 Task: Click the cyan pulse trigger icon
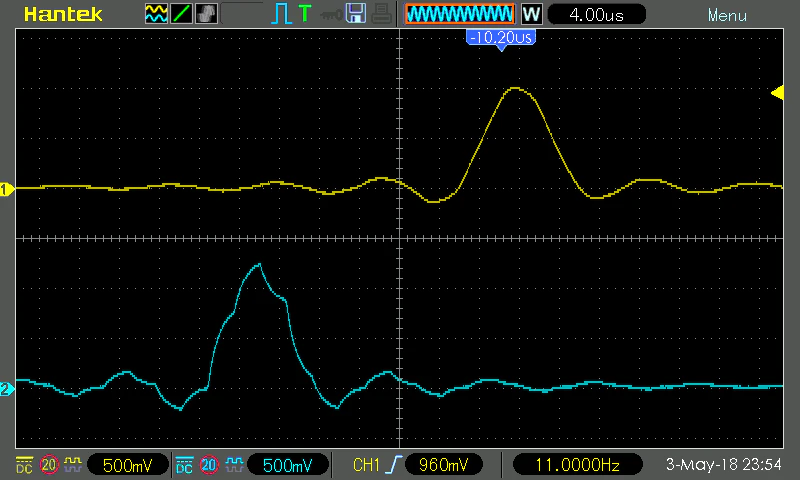tap(281, 14)
